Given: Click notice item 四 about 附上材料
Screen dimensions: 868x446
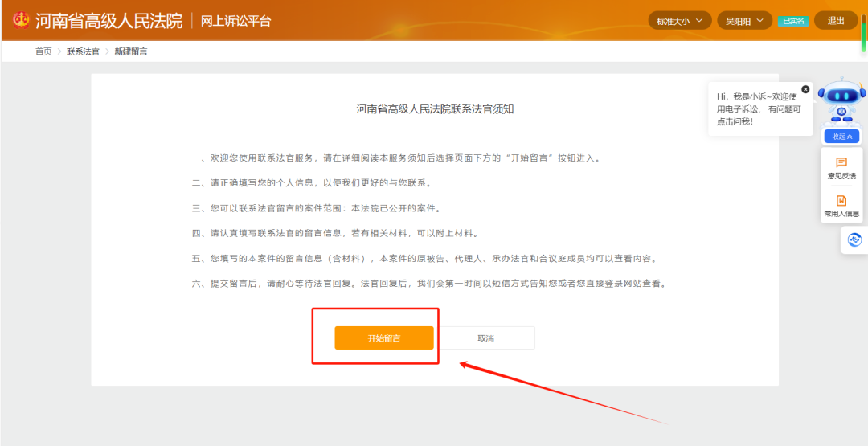Looking at the screenshot, I should [334, 234].
